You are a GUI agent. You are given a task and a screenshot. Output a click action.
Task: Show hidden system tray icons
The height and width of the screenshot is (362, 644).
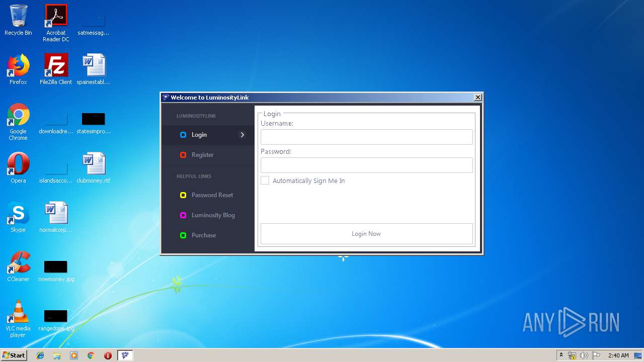(561, 355)
